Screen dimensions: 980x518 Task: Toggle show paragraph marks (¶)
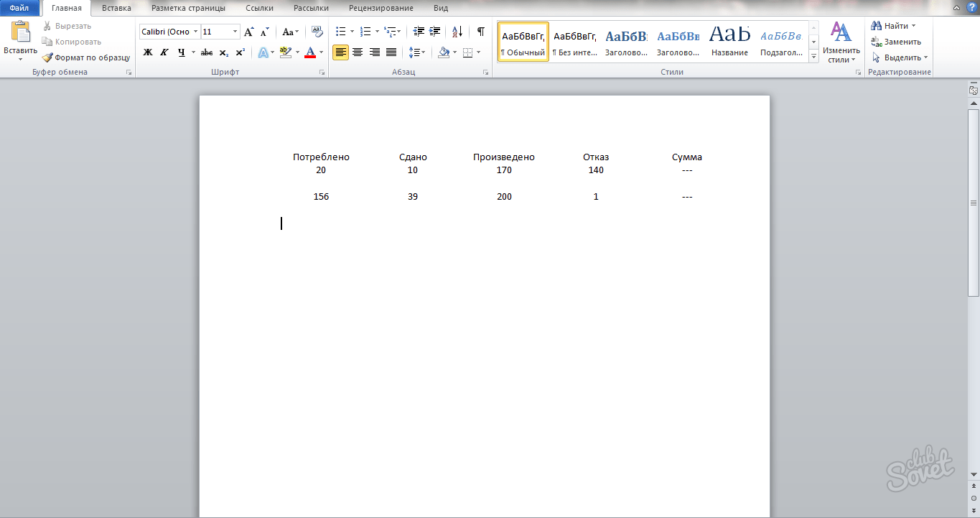[x=480, y=32]
